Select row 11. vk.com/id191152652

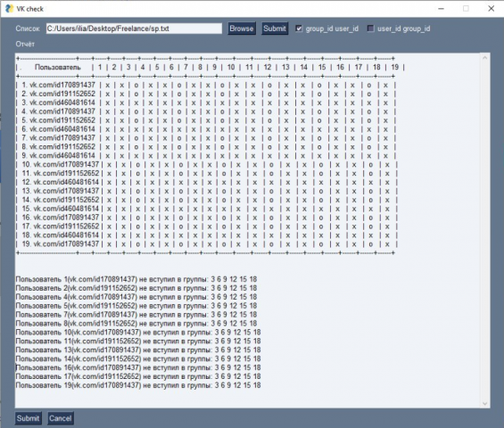click(207, 173)
